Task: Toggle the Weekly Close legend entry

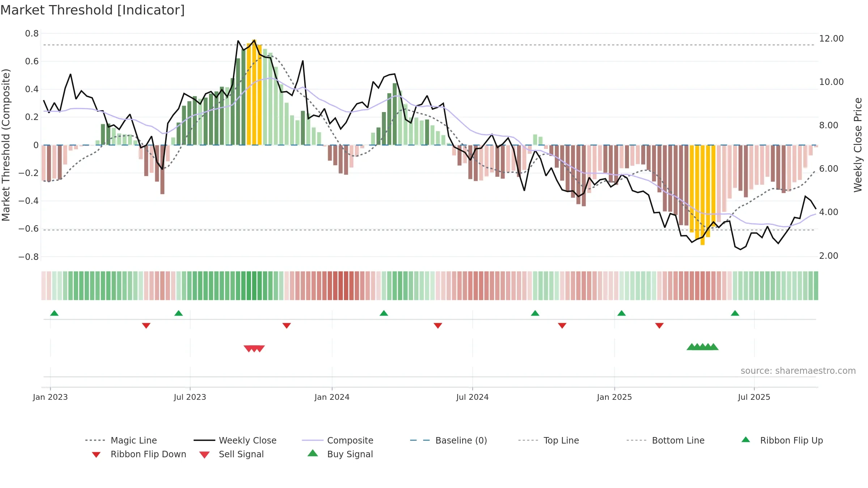Action: click(235, 440)
